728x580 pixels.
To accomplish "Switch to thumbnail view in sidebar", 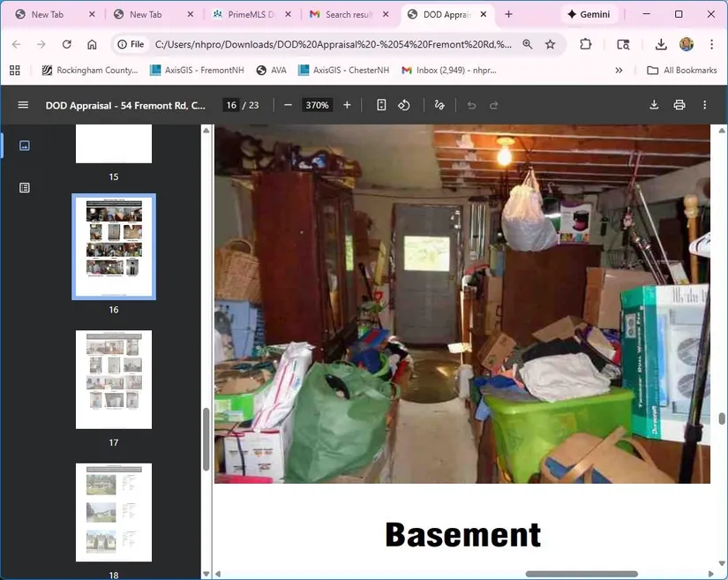I will 25,146.
